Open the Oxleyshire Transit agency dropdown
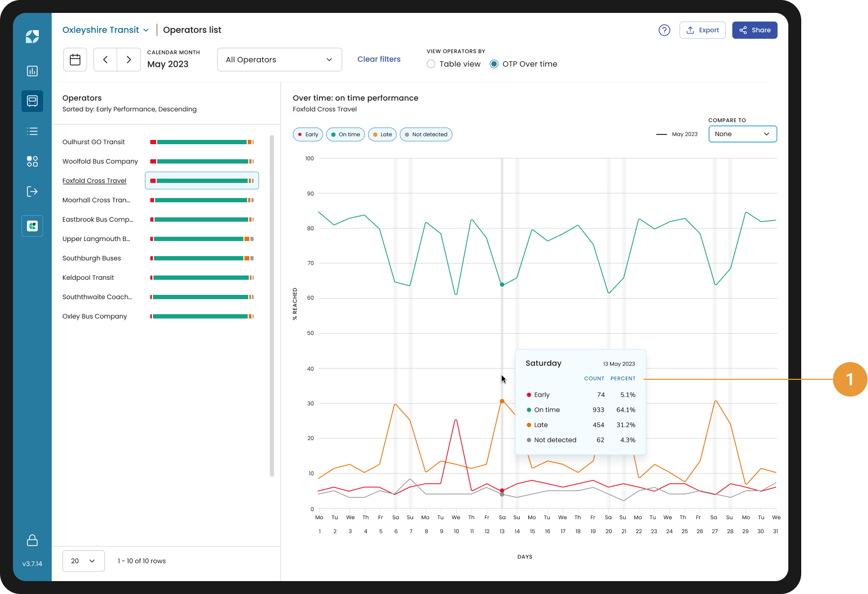The width and height of the screenshot is (868, 594). [106, 30]
